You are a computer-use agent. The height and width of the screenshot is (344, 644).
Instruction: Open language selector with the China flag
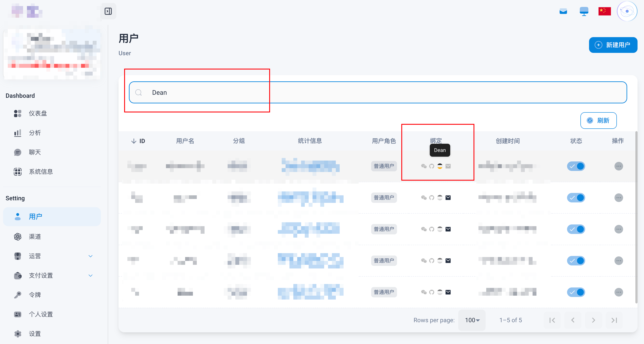(x=605, y=11)
